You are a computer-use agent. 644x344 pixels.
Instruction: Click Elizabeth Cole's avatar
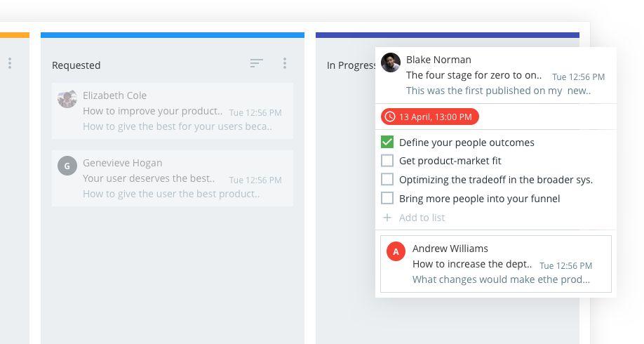(67, 99)
